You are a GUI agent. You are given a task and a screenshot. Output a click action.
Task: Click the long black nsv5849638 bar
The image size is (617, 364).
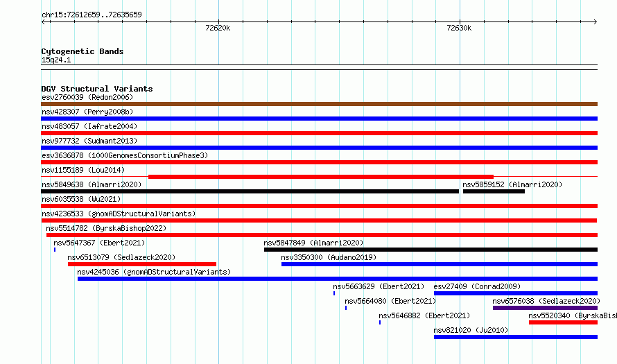pos(250,191)
